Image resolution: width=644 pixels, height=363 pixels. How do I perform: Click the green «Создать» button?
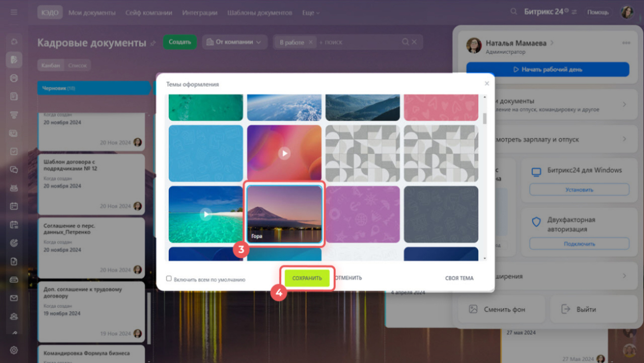tap(180, 42)
